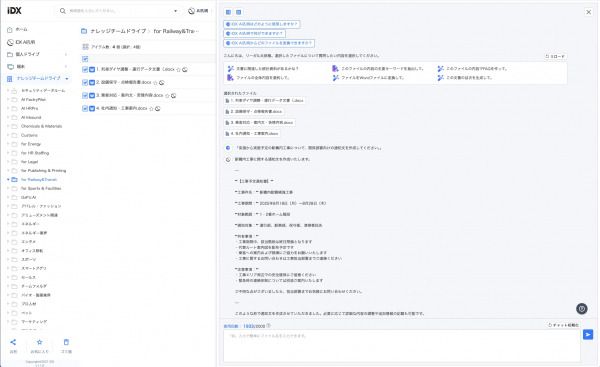This screenshot has width=600, height=367.
Task: Switch the item list grid view icon
Action: pos(85,47)
